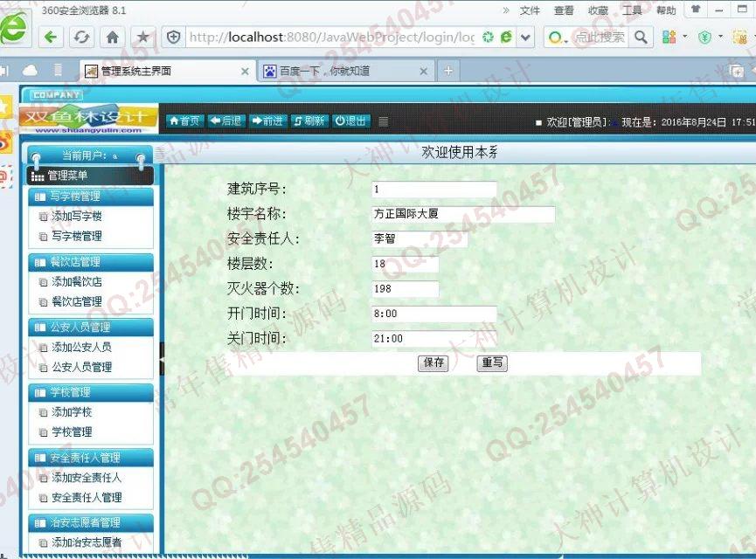Open a new tab with plus button
The height and width of the screenshot is (559, 756).
(447, 71)
